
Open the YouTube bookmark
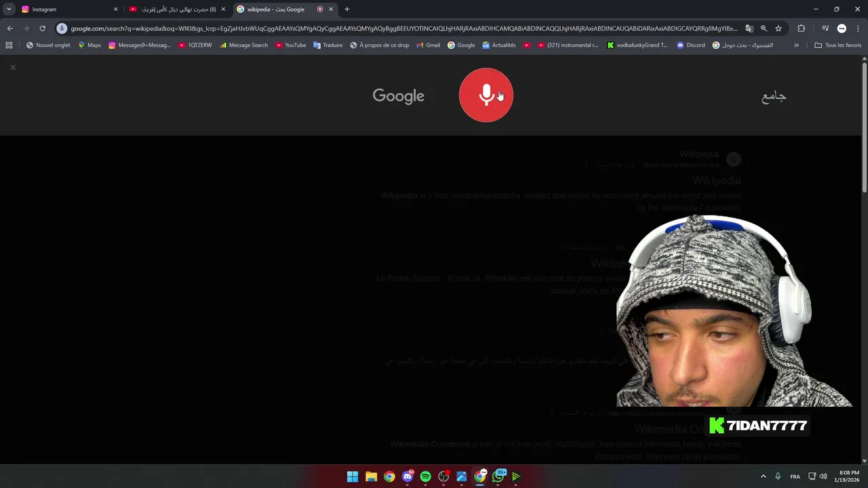tap(290, 45)
